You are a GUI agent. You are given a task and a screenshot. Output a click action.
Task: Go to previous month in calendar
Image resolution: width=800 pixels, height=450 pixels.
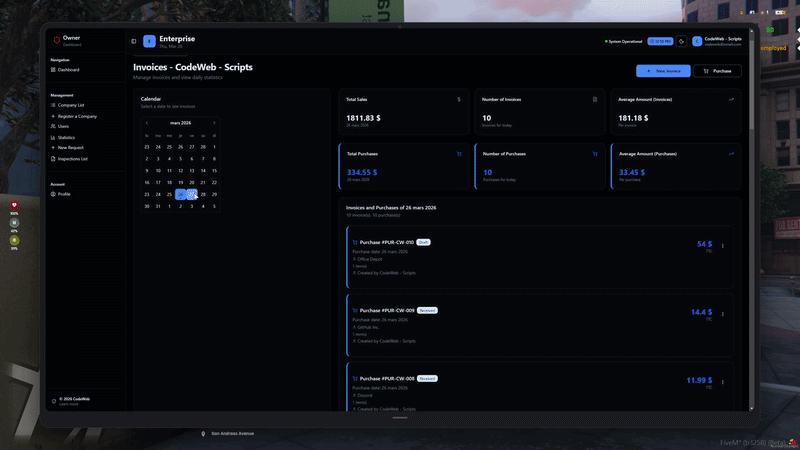coord(149,122)
